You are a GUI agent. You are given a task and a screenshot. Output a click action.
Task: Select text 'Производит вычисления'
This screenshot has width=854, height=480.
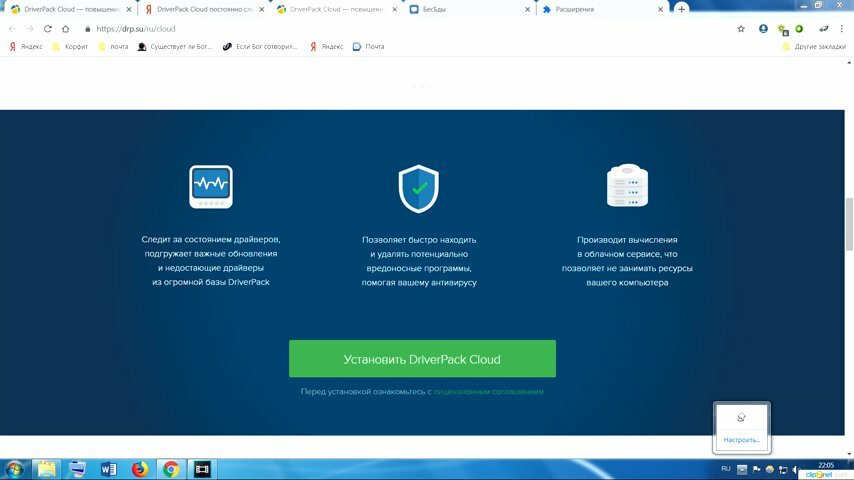tap(627, 240)
